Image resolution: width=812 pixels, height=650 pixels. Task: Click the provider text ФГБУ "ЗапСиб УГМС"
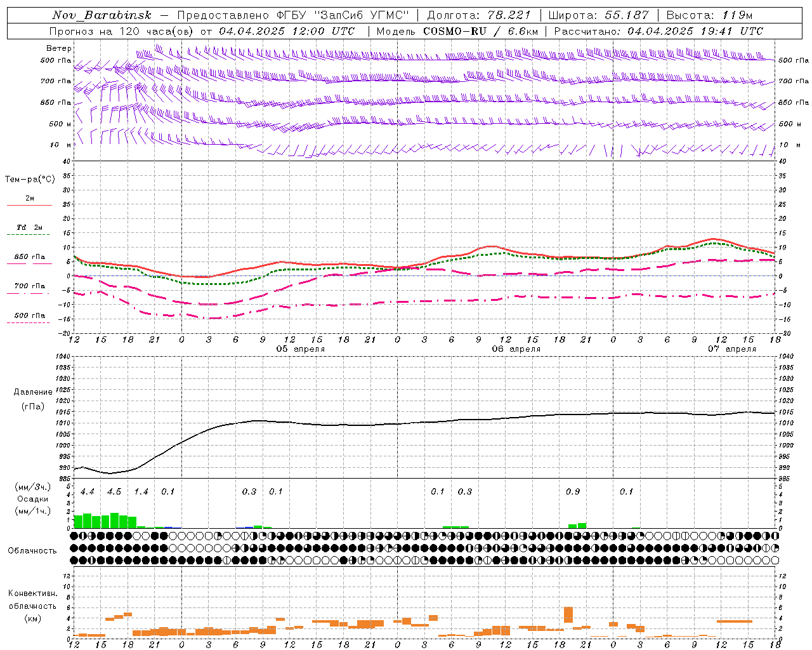(343, 15)
